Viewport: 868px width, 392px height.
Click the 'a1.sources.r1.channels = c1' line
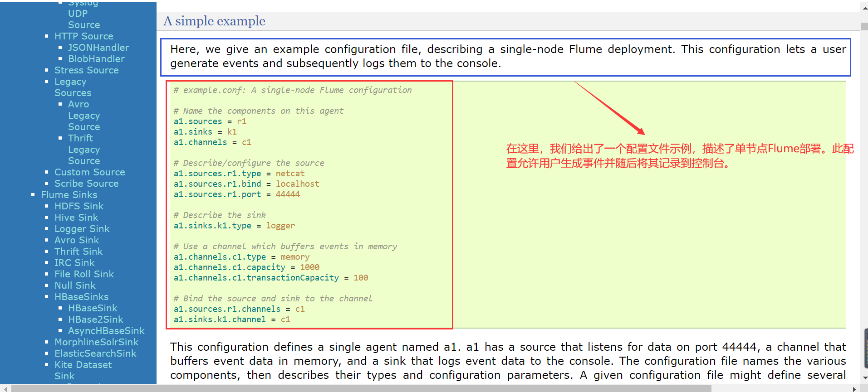coord(239,309)
